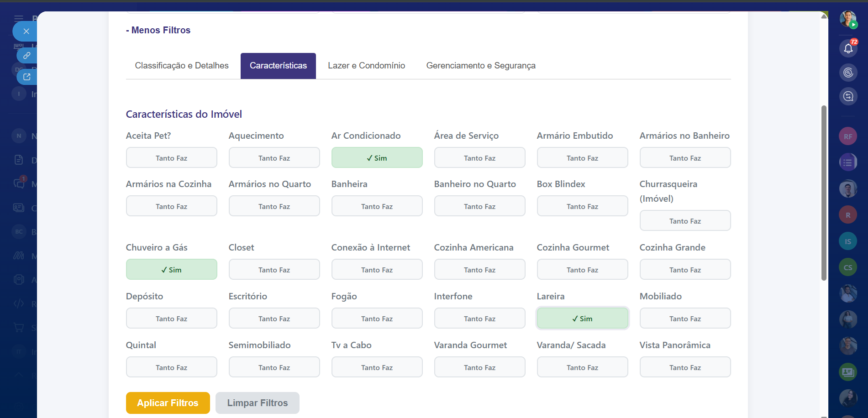The height and width of the screenshot is (418, 868).
Task: Click the ID card icon in left sidebar
Action: [x=19, y=208]
